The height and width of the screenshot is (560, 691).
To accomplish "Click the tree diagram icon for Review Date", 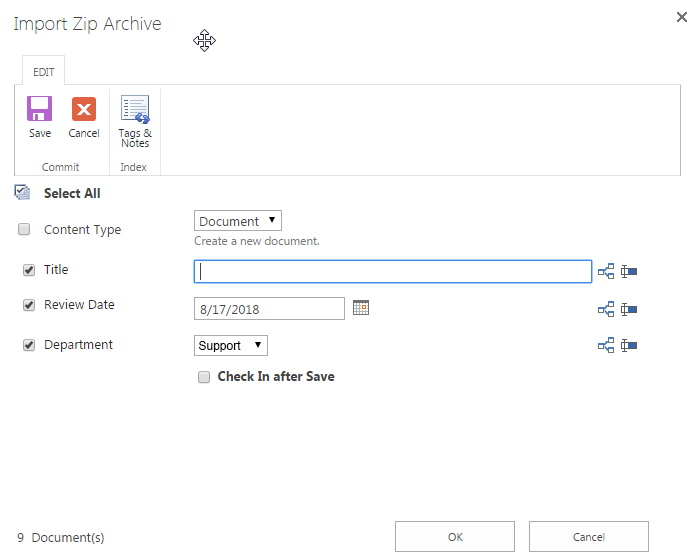I will click(606, 309).
